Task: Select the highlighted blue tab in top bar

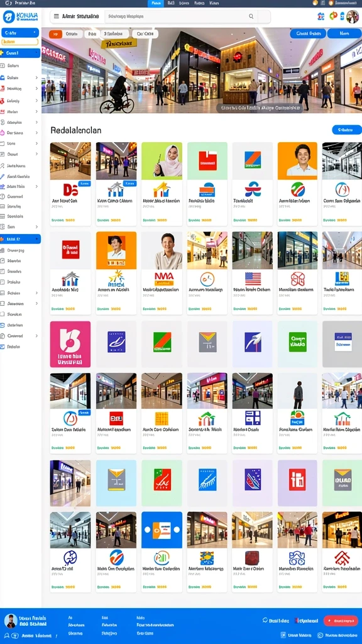Action: tap(156, 3)
